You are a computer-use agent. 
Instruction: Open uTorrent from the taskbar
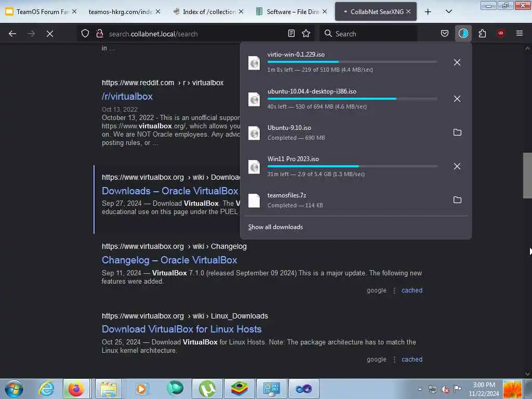(x=207, y=389)
